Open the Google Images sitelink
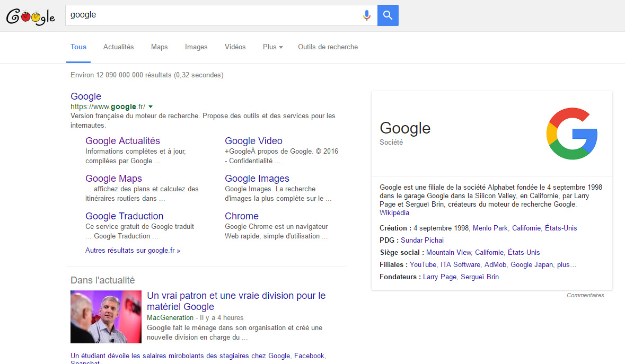This screenshot has width=625, height=364. [x=257, y=179]
